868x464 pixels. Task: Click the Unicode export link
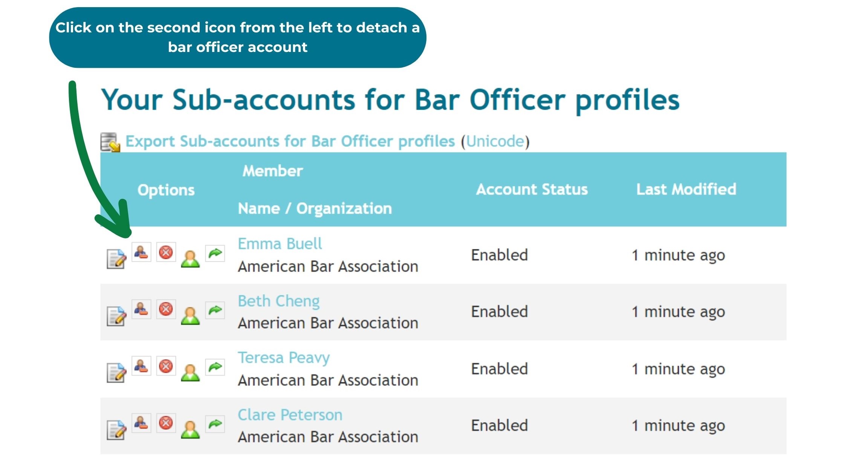click(x=494, y=141)
